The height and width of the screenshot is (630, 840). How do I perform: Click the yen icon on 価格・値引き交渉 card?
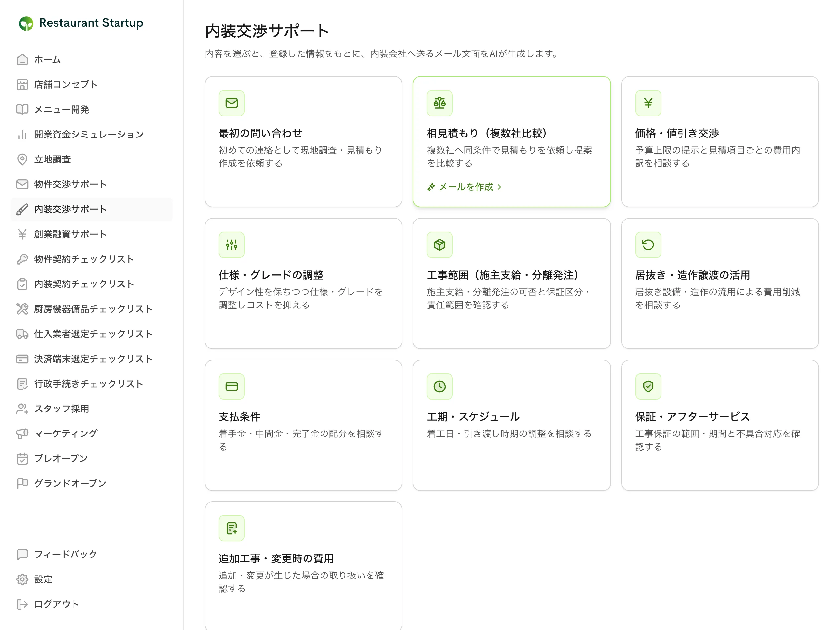648,103
